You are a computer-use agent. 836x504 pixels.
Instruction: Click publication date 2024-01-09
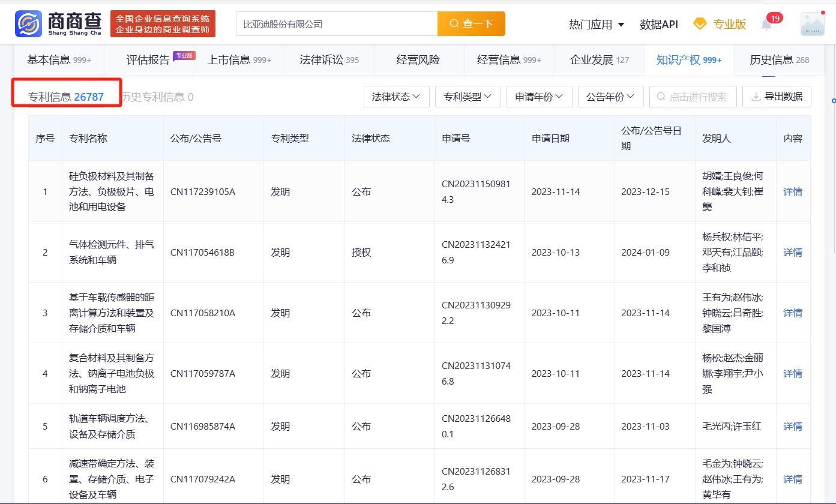tap(645, 253)
